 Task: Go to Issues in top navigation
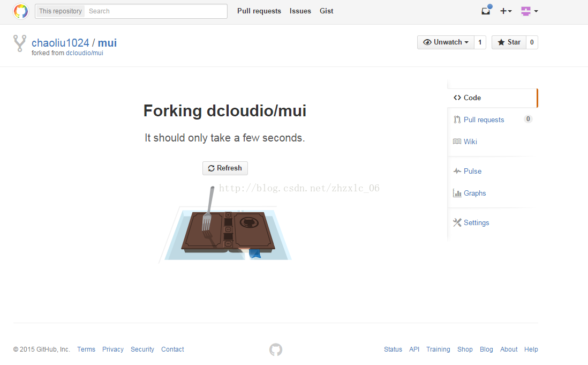pos(300,11)
